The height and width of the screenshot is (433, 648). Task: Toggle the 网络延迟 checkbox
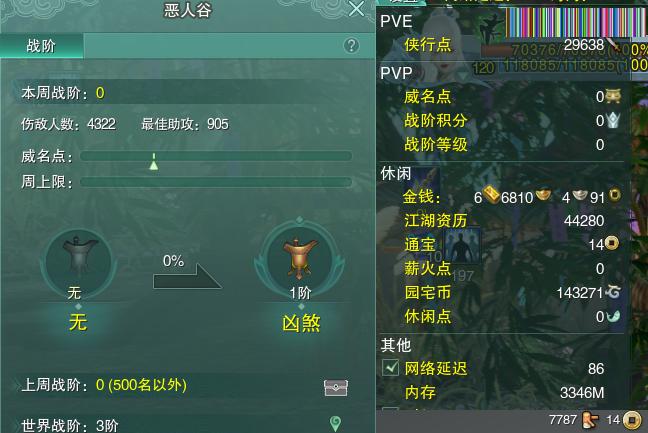click(x=390, y=367)
